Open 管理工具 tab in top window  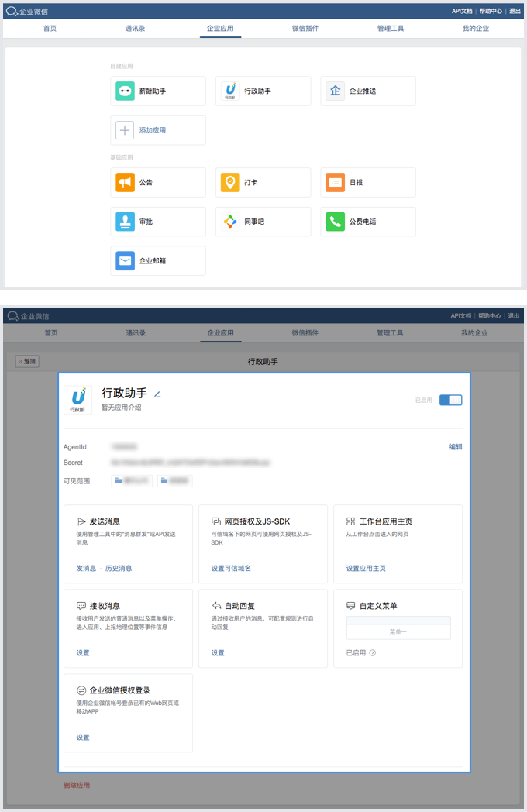point(390,29)
